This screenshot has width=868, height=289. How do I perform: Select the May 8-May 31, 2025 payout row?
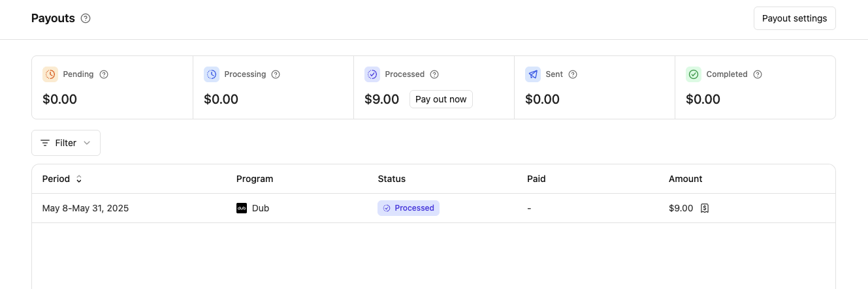point(86,208)
